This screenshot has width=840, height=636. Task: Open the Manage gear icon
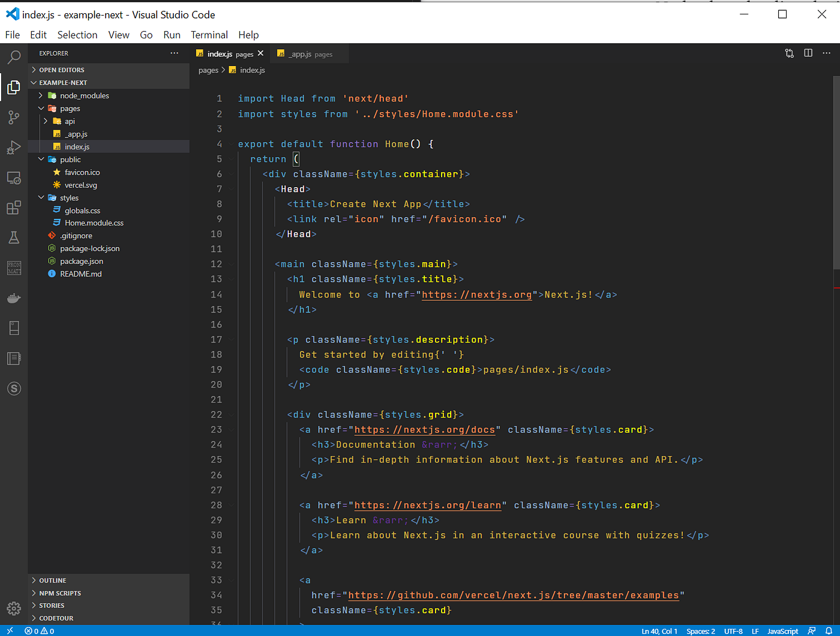click(x=14, y=608)
